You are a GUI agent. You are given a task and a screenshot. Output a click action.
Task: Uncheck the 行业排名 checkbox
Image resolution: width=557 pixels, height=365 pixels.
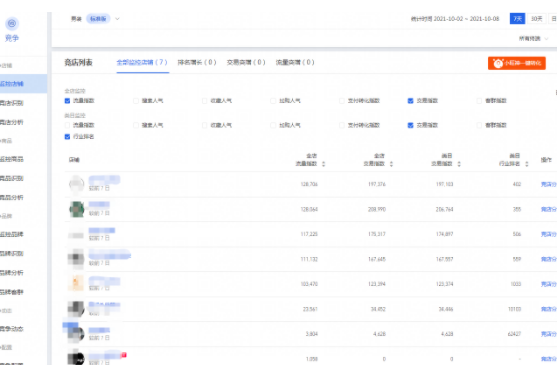point(67,137)
